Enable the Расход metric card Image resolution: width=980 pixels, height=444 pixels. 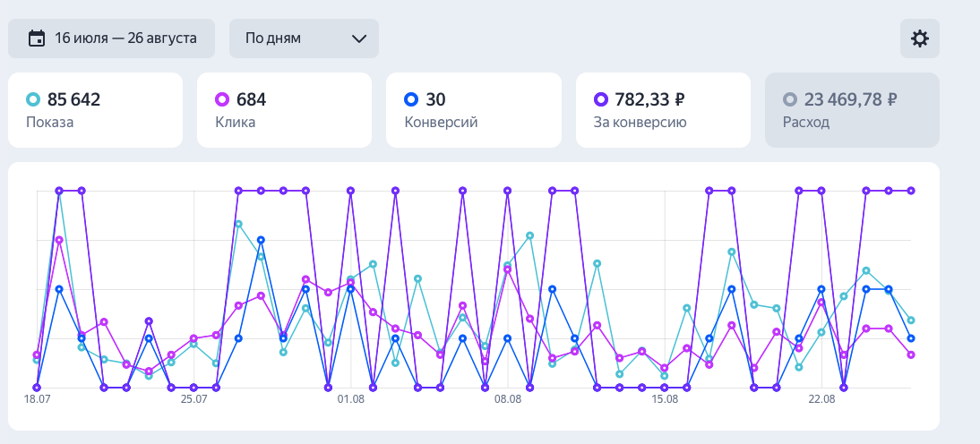pyautogui.click(x=852, y=110)
